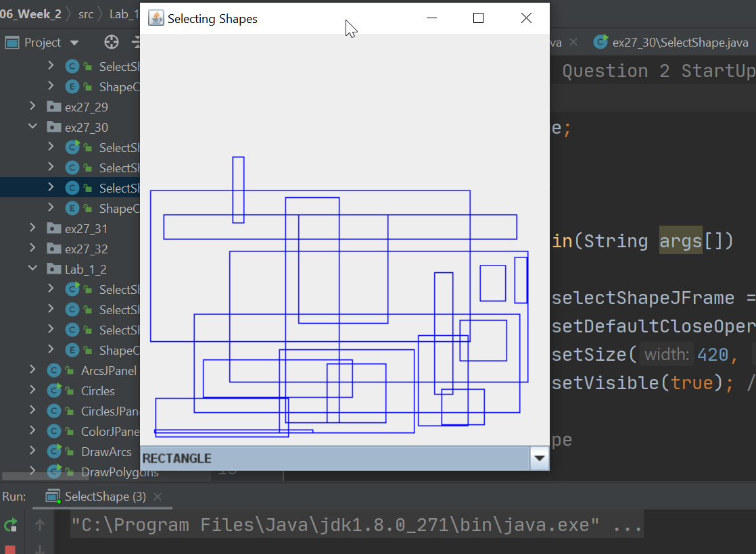
Task: Stop the running process using the red square icon
Action: point(10,549)
